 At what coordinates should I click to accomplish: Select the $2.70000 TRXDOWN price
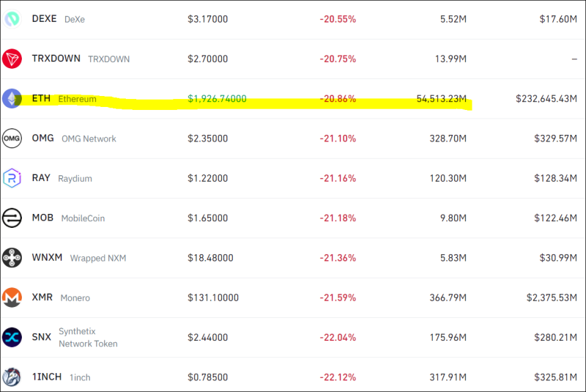point(208,59)
